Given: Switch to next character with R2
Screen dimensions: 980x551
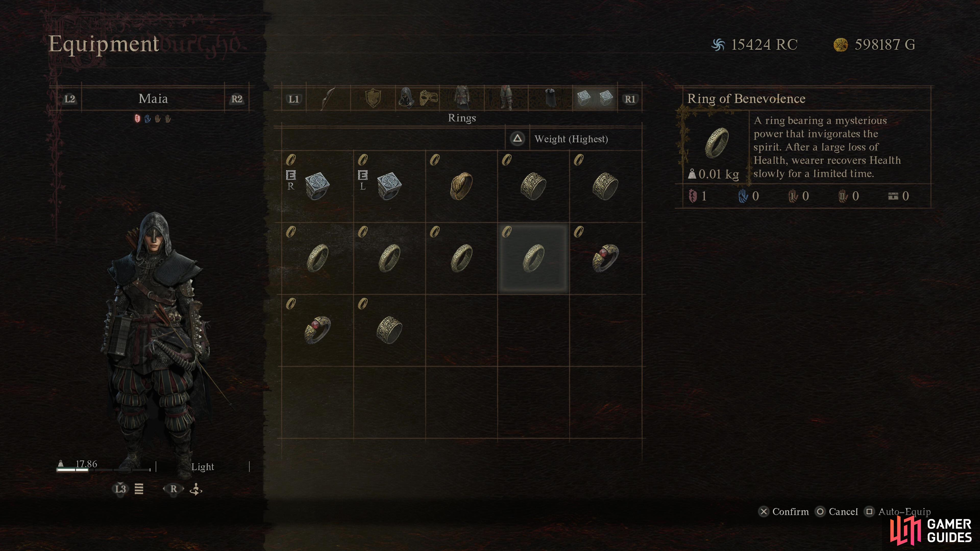Looking at the screenshot, I should (237, 99).
